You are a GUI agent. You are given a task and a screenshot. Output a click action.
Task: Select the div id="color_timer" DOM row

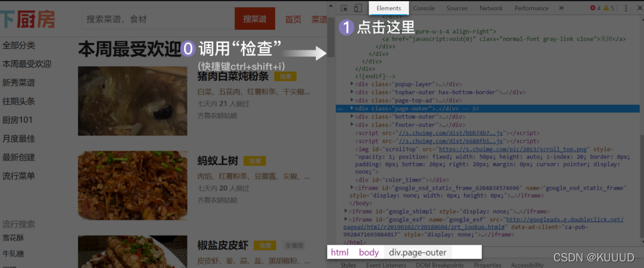[x=402, y=180]
